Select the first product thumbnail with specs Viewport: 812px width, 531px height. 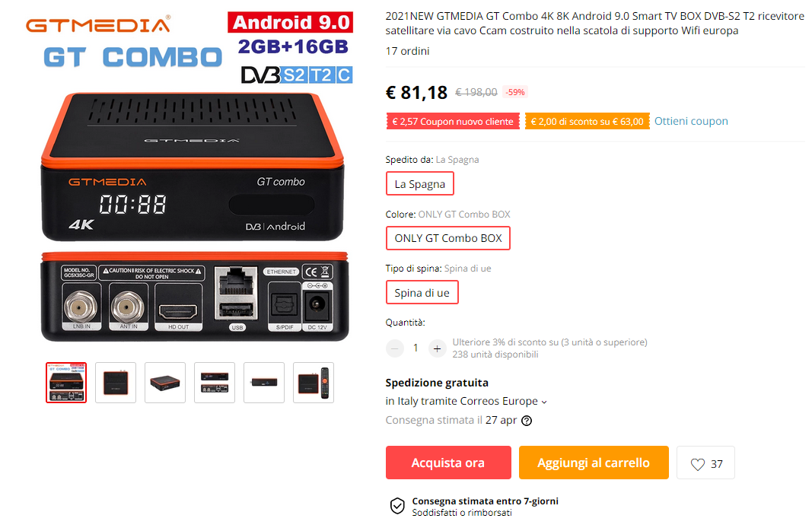coord(66,383)
